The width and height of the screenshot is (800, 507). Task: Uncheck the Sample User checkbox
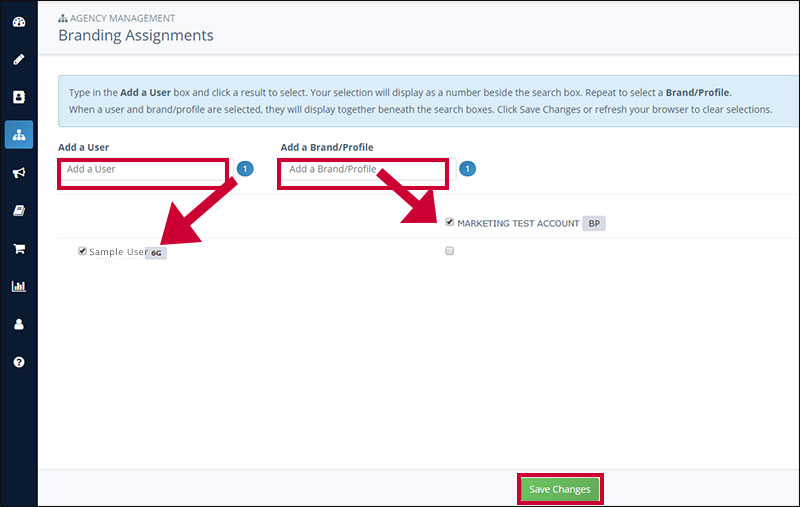pos(82,251)
